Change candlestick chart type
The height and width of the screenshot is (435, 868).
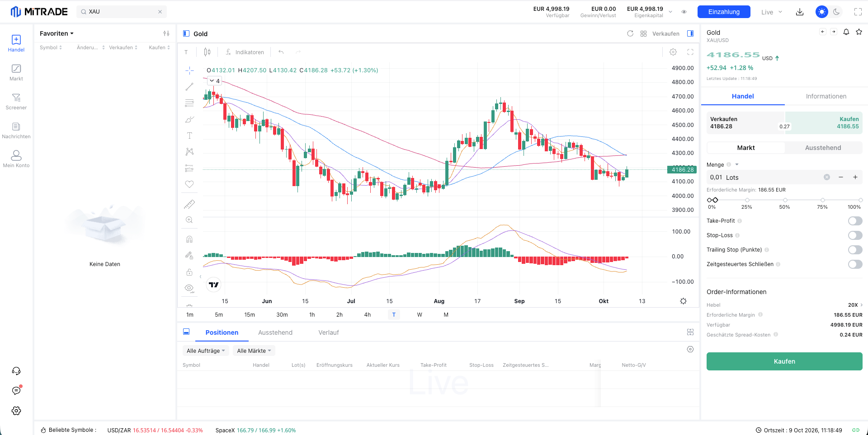[207, 52]
